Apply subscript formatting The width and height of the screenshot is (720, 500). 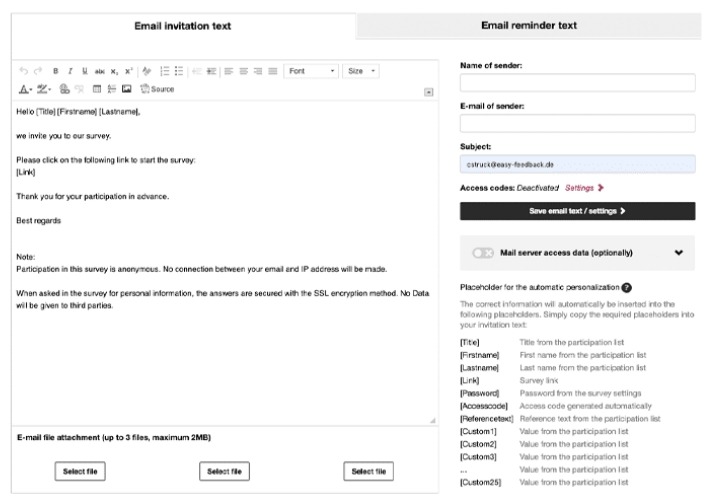[114, 71]
